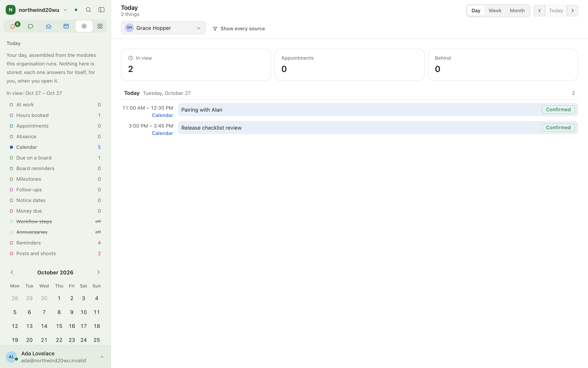Click the Behind summary card
Screen dimensions: 588x368
click(503, 65)
